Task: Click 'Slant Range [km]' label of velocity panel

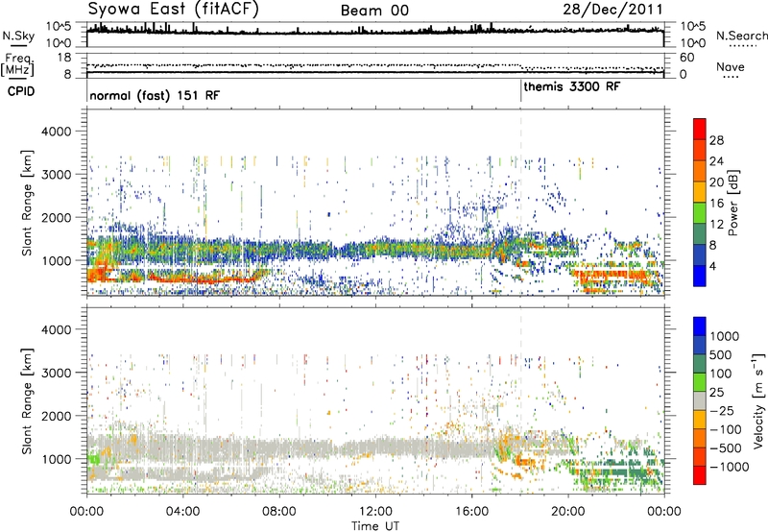Action: click(27, 400)
